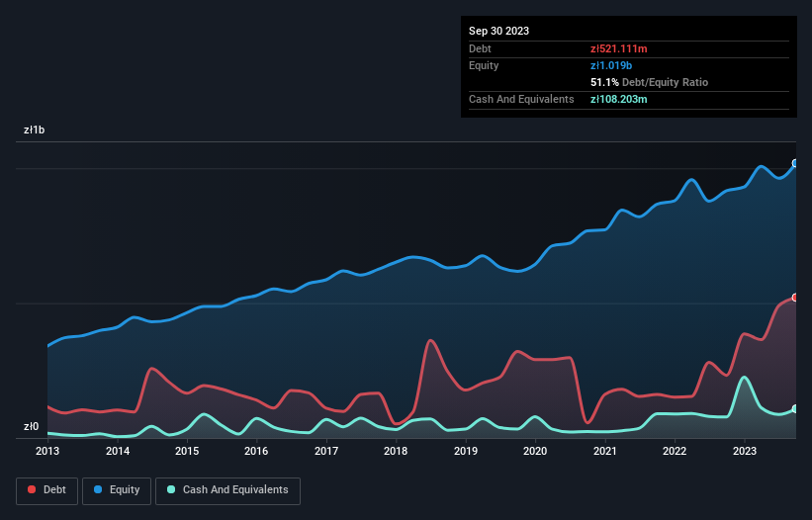The image size is (812, 520).
Task: Click the zł0 y-axis label
Action: [31, 426]
